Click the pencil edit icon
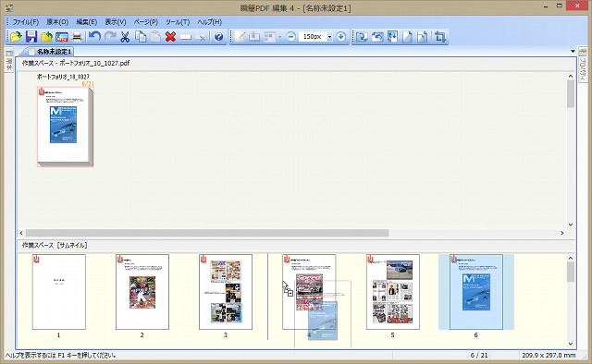Screen dimensions: 592x364 click(240, 37)
